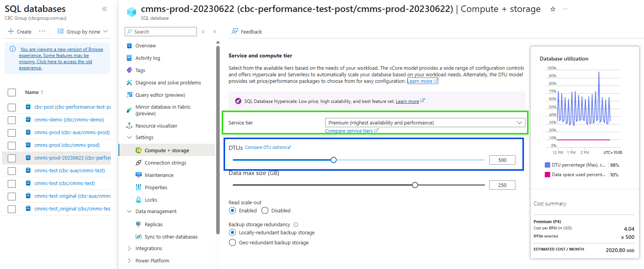Collapse the SQL databases list panel
This screenshot has height=269, width=644.
(x=105, y=9)
